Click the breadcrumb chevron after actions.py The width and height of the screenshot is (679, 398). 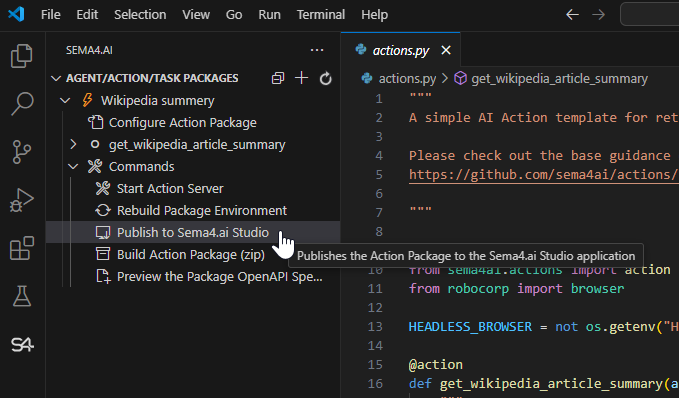445,78
